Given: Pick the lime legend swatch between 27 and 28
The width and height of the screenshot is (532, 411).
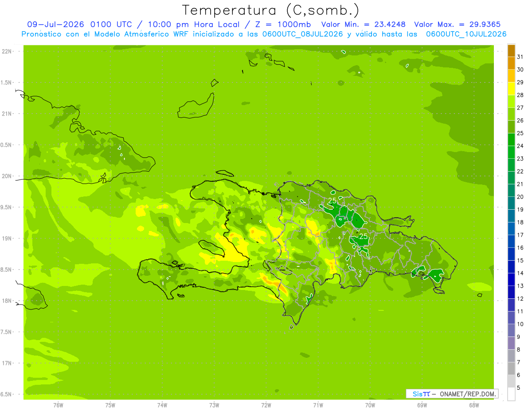Looking at the screenshot, I should [511, 101].
